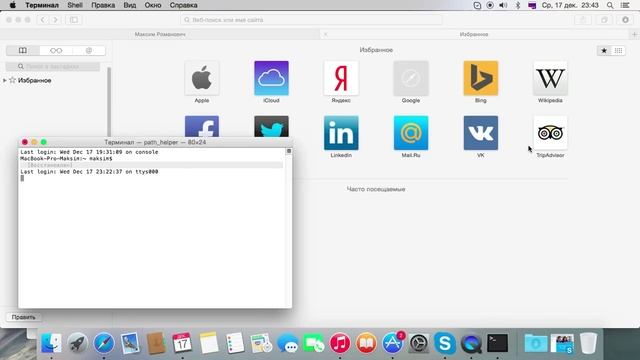The width and height of the screenshot is (640, 360).
Task: Open Calendar from the Dock
Action: [182, 343]
